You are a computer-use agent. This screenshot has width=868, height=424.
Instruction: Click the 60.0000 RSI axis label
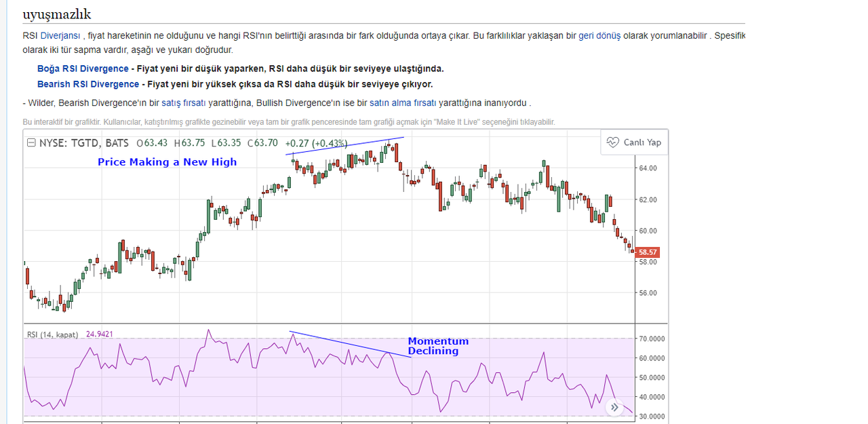click(652, 358)
